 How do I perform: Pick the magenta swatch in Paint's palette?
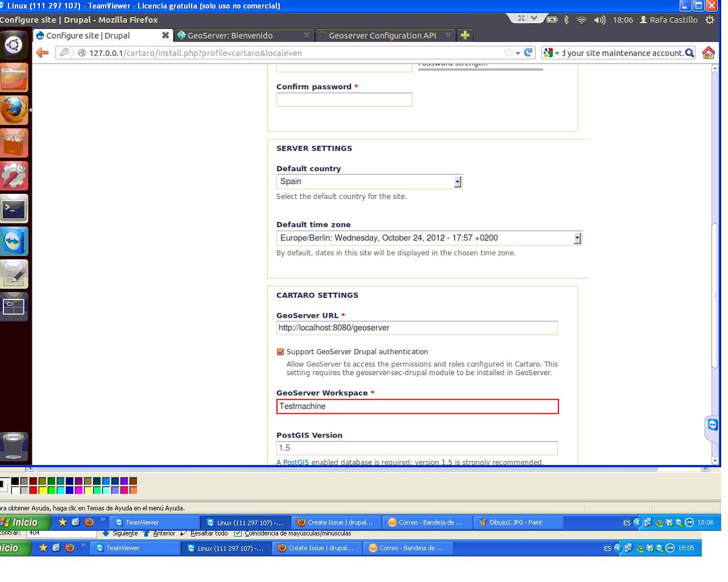coord(79,490)
